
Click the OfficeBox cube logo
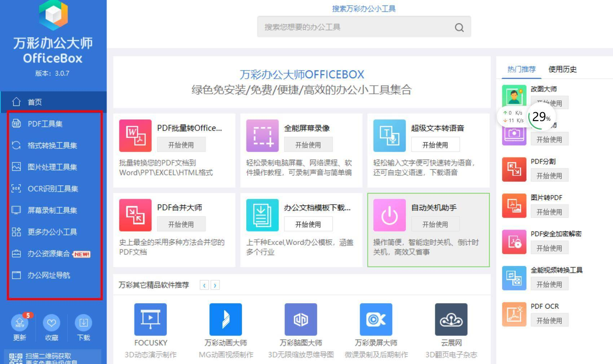pos(53,14)
